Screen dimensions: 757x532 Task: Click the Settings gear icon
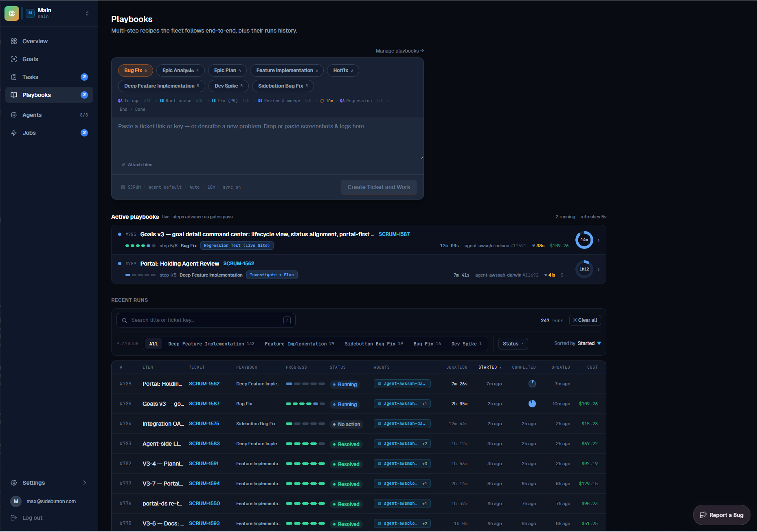[x=14, y=483]
